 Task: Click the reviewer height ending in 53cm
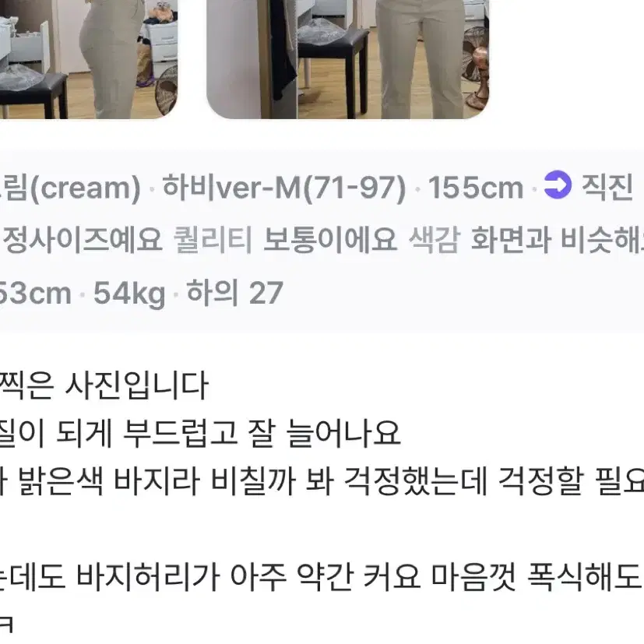35,293
